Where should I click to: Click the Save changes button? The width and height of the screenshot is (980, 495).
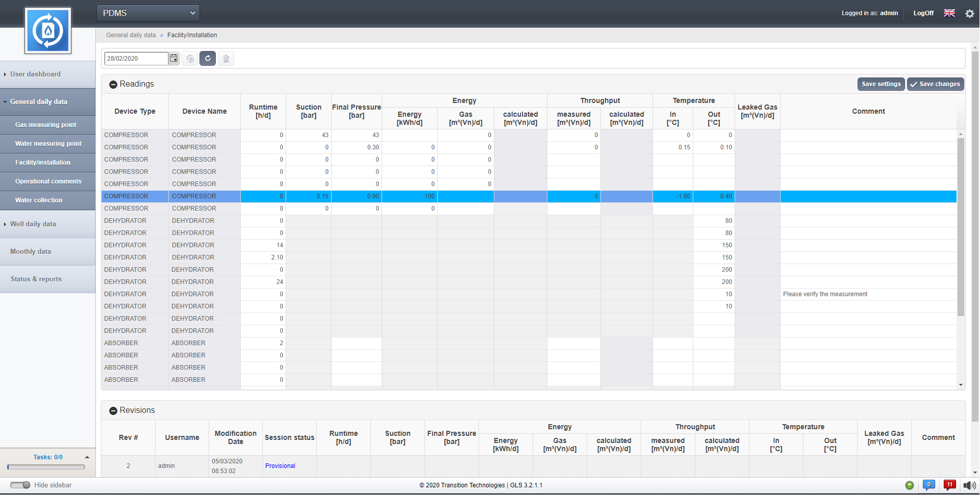(935, 84)
